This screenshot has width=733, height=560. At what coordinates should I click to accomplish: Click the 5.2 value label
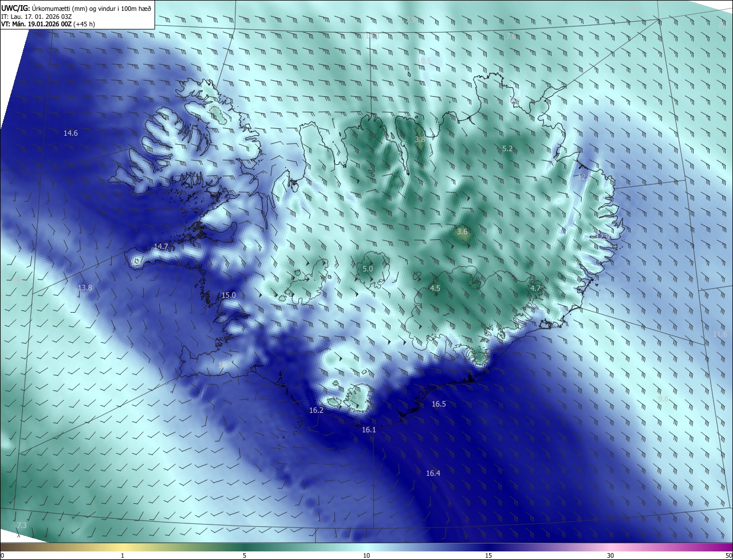click(x=507, y=148)
